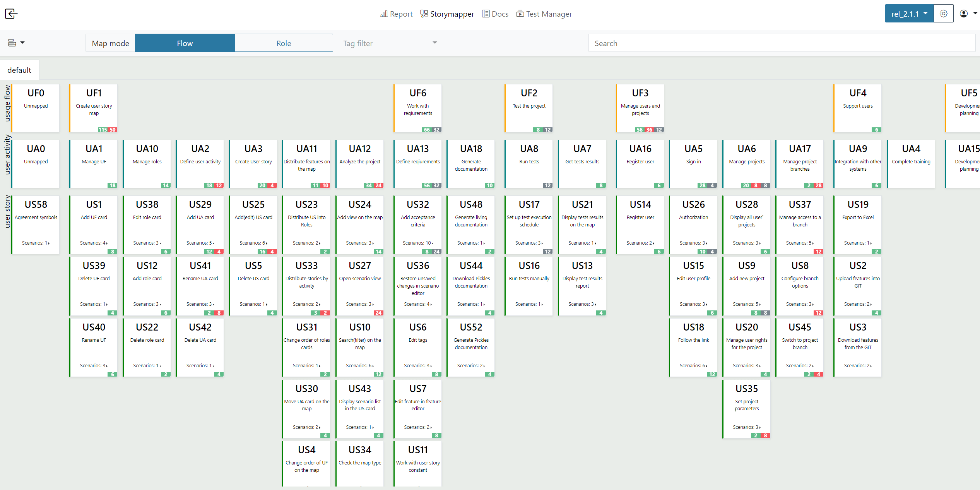This screenshot has width=980, height=490.
Task: Switch map mode to Role
Action: (x=284, y=43)
